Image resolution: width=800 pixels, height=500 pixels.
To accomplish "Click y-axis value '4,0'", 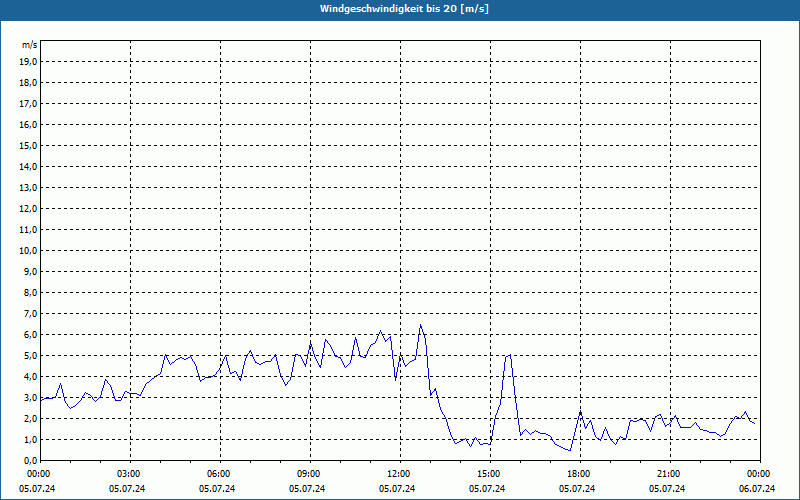I will point(31,377).
